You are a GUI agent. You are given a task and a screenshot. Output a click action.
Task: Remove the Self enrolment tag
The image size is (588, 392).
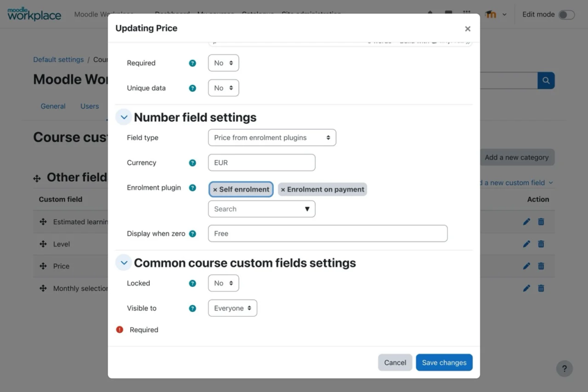tap(215, 190)
